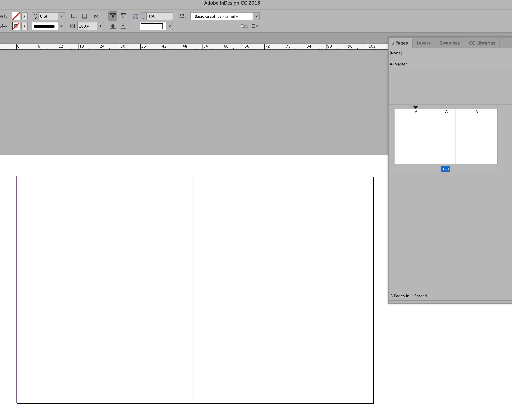This screenshot has height=420, width=512.
Task: Enable wrap around bounding box
Action: (123, 16)
